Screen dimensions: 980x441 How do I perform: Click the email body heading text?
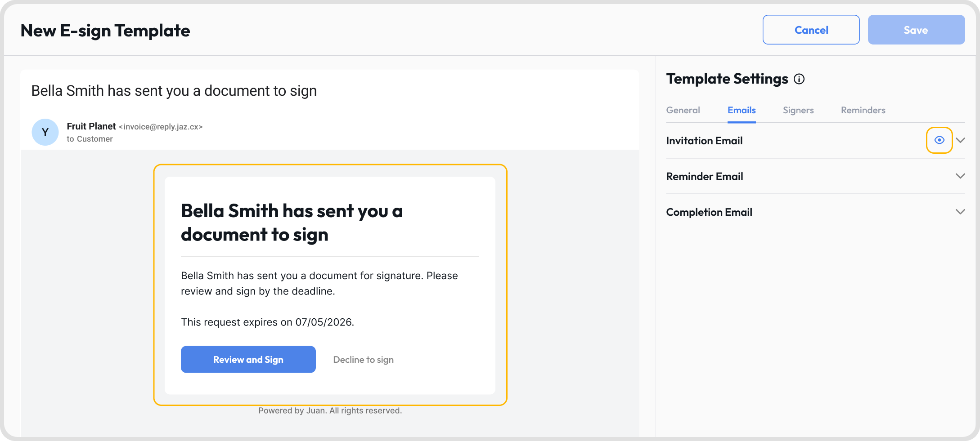pyautogui.click(x=292, y=223)
